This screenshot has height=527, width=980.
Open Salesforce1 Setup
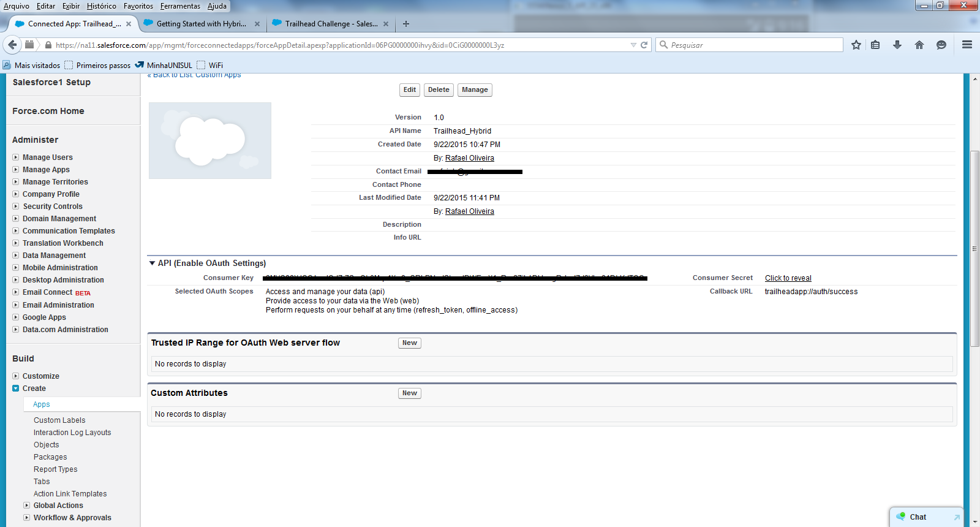point(51,82)
